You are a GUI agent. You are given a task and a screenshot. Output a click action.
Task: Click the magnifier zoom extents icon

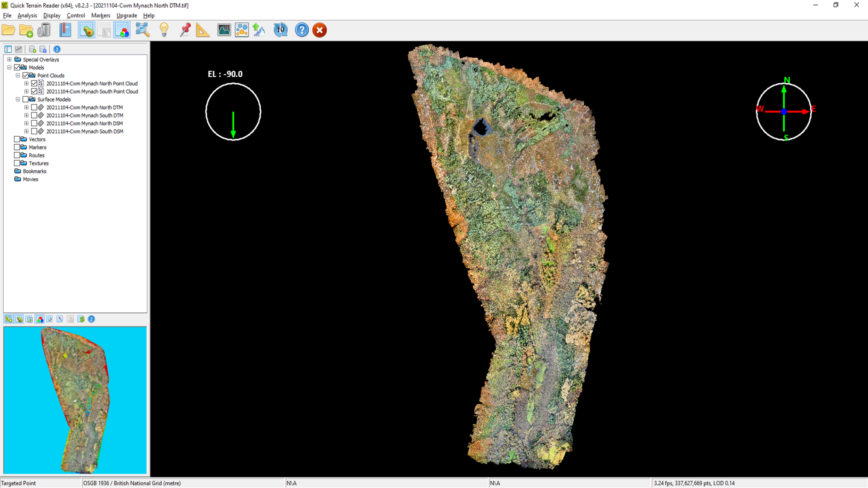(142, 30)
